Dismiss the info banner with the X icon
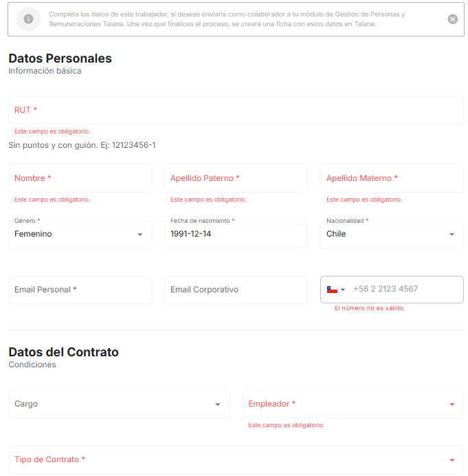The image size is (468, 476). tap(452, 19)
